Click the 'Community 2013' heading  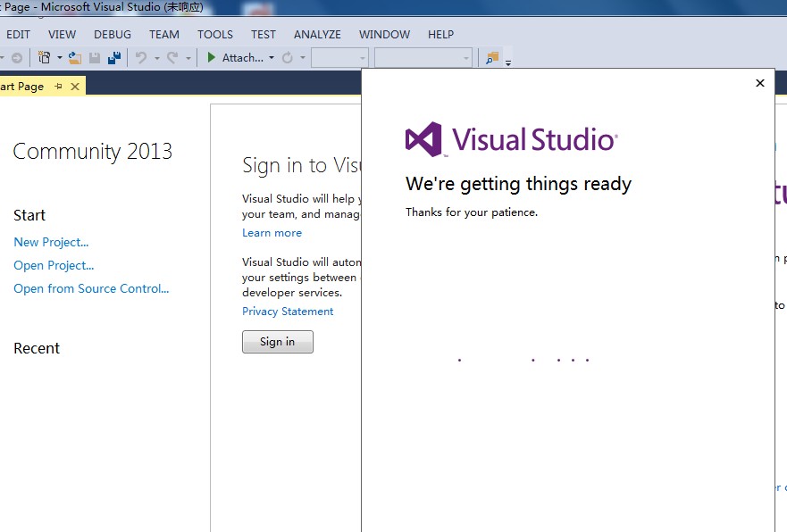tap(92, 152)
